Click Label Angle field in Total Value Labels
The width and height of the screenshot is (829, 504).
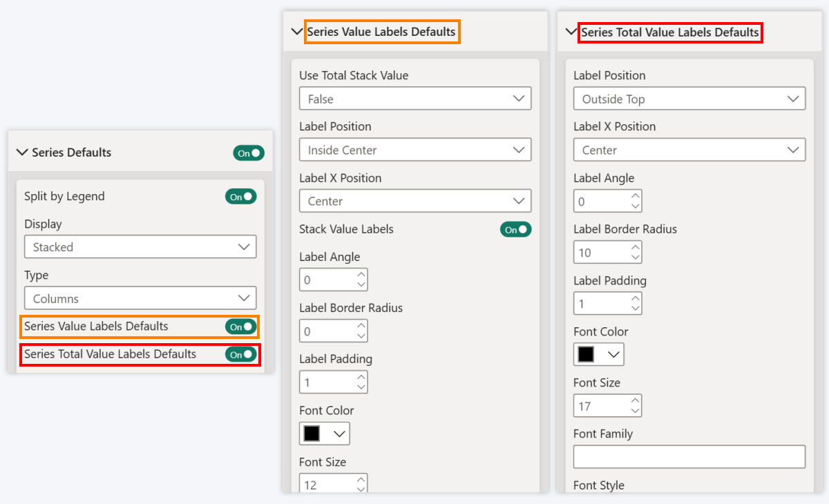click(600, 202)
